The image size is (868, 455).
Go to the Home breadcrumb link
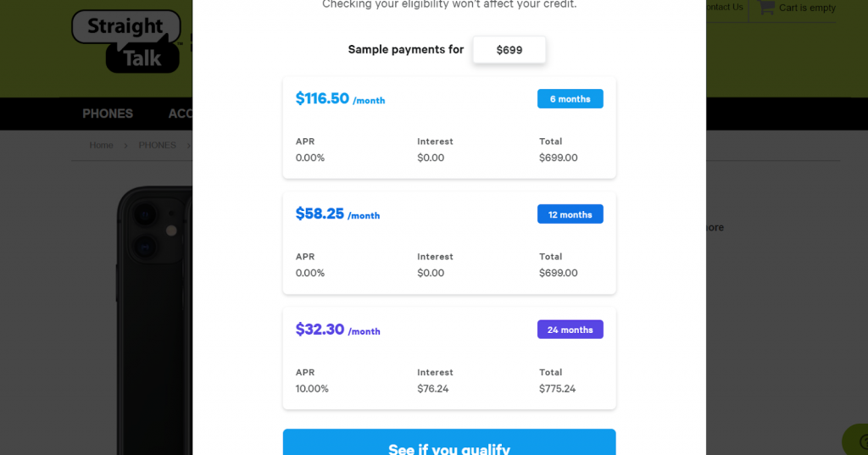(101, 146)
